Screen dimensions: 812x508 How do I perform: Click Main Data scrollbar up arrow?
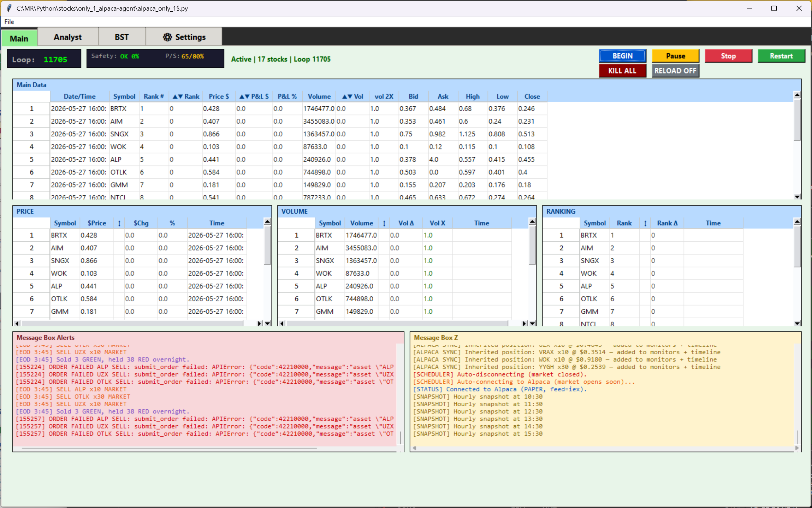(x=797, y=95)
